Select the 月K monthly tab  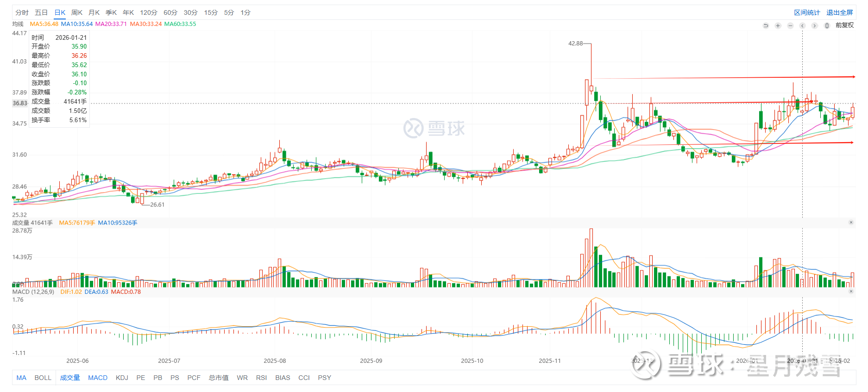pyautogui.click(x=94, y=12)
